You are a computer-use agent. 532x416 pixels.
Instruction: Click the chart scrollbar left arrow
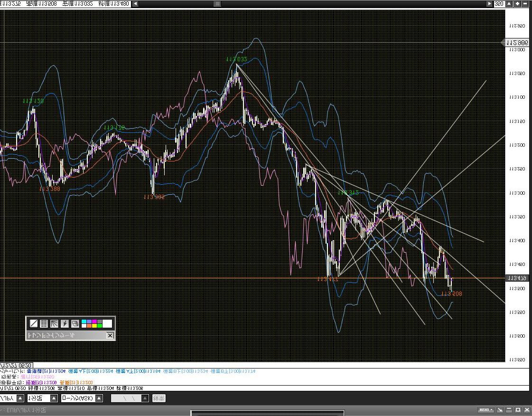tap(135, 3)
